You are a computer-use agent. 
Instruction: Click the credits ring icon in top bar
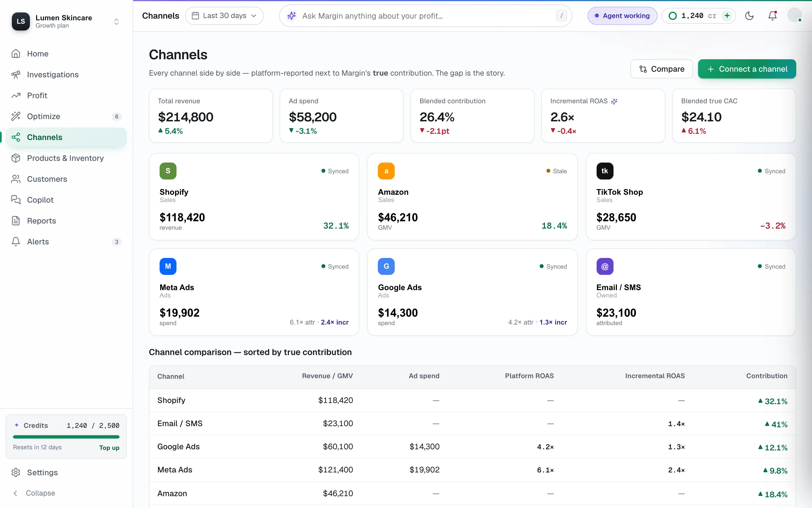click(672, 16)
